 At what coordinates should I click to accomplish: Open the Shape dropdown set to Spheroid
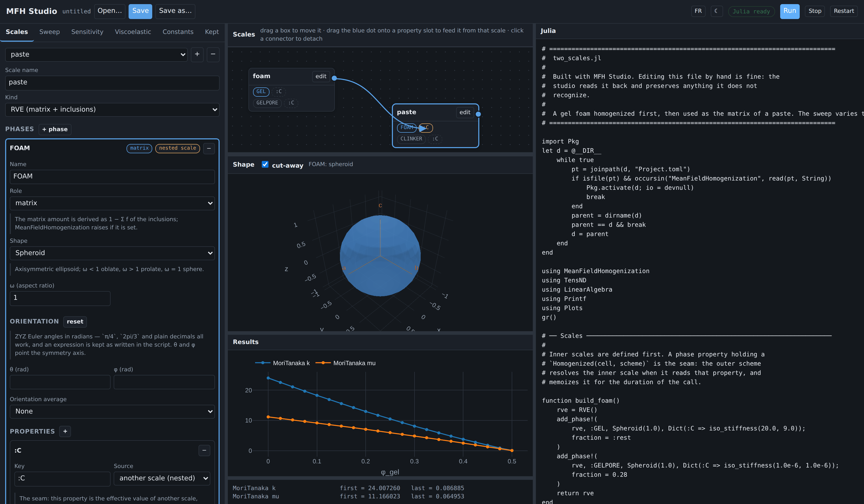point(112,253)
